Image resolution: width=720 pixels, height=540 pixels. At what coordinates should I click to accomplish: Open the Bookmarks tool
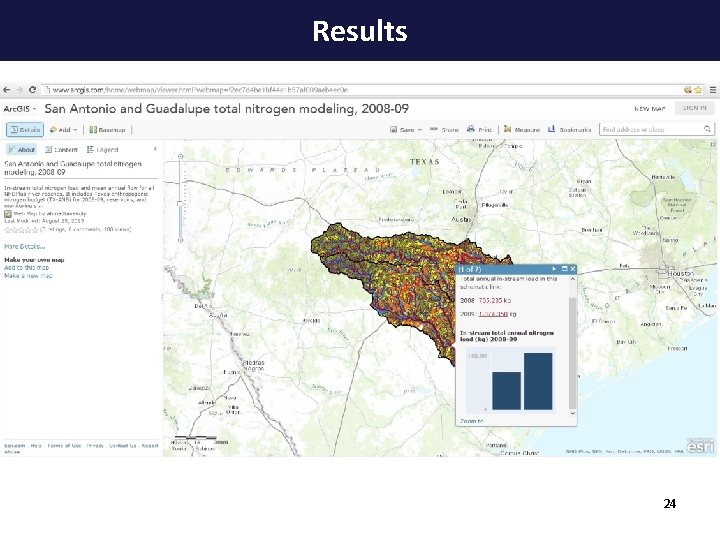point(569,130)
